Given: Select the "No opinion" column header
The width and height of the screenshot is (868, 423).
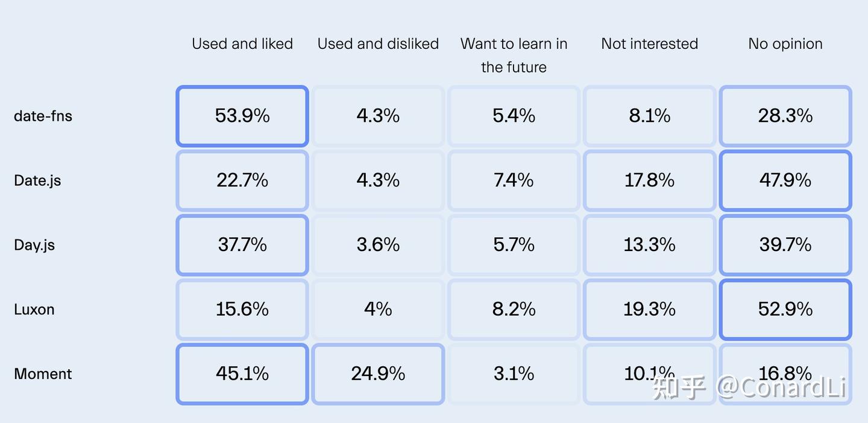Looking at the screenshot, I should point(785,44).
